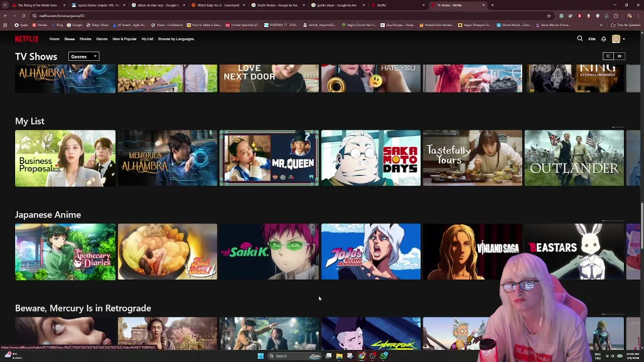
Task: Open WhatsApp from taskbar
Action: [384, 356]
